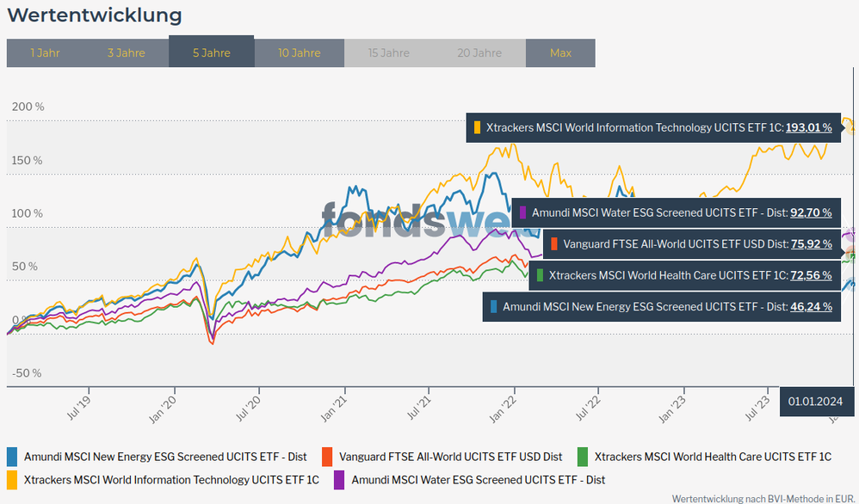Click the 01.01.2024 date marker
Screen dimensions: 859x504
[815, 401]
